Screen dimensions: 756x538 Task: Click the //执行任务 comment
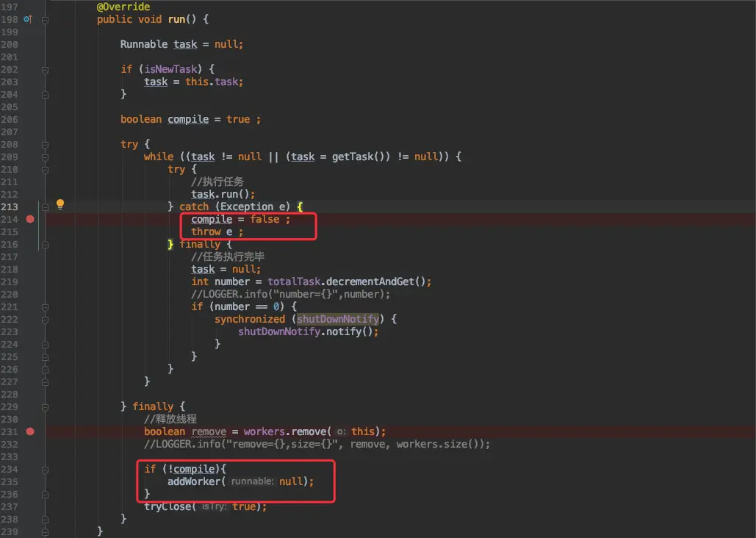pos(217,182)
